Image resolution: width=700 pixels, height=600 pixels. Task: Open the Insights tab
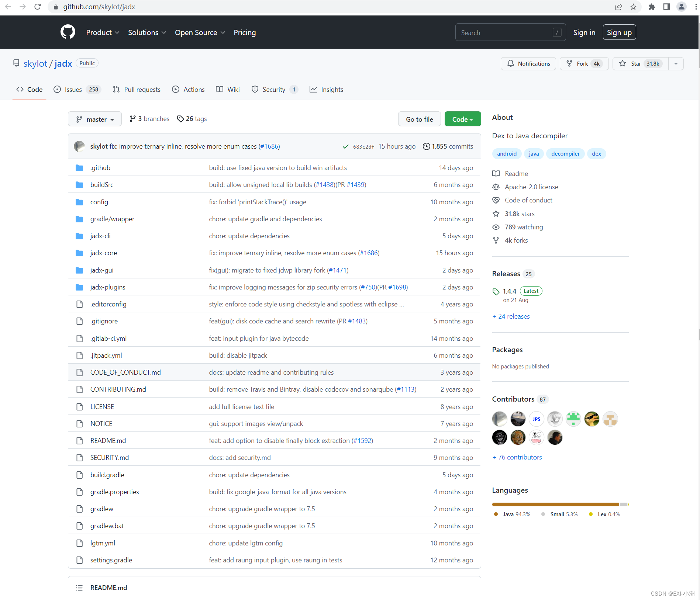326,89
